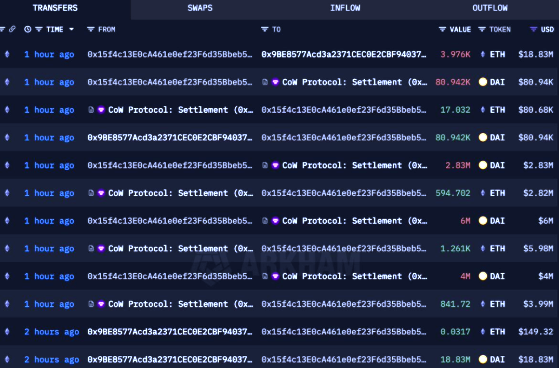Filter by TOKEN column
559x368 pixels.
pos(482,29)
